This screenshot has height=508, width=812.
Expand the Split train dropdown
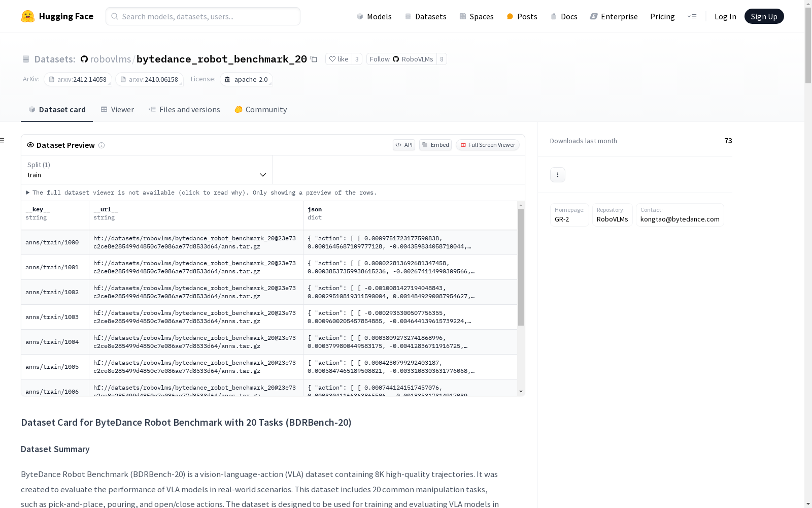[147, 170]
